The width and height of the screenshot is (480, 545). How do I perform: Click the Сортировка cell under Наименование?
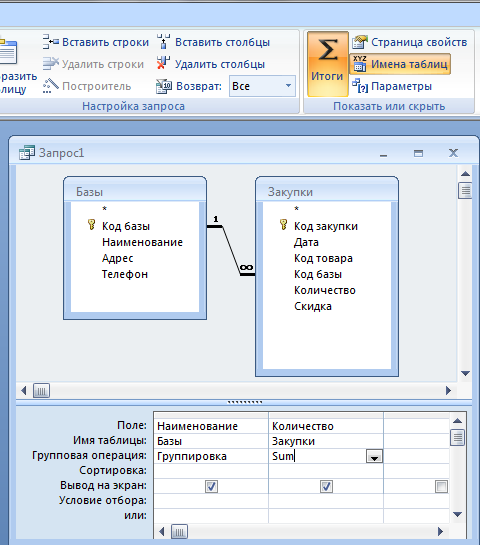[x=211, y=471]
